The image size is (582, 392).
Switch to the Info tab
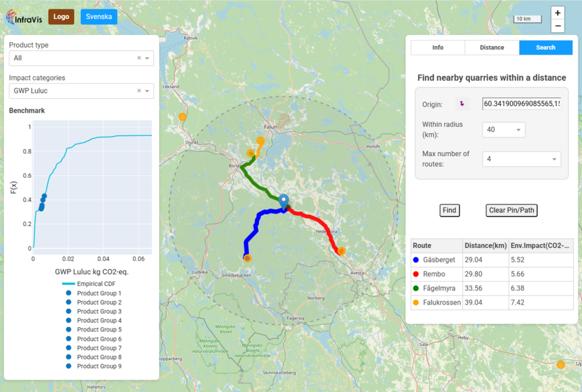(438, 48)
